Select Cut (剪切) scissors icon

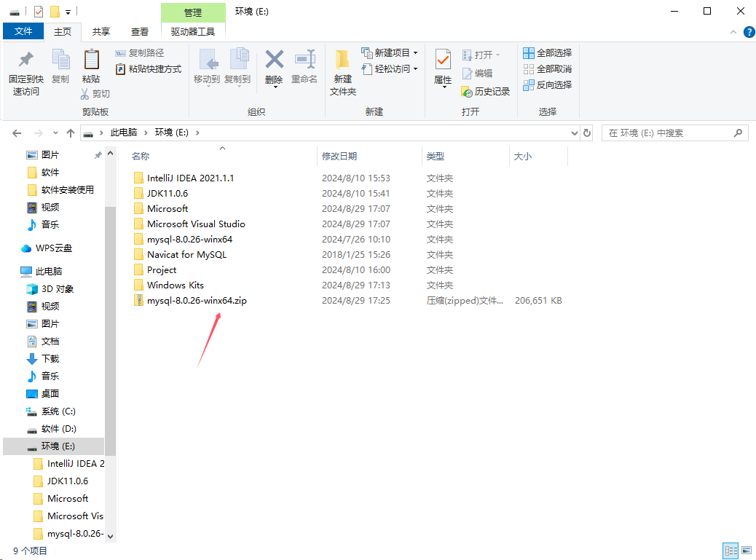click(95, 93)
